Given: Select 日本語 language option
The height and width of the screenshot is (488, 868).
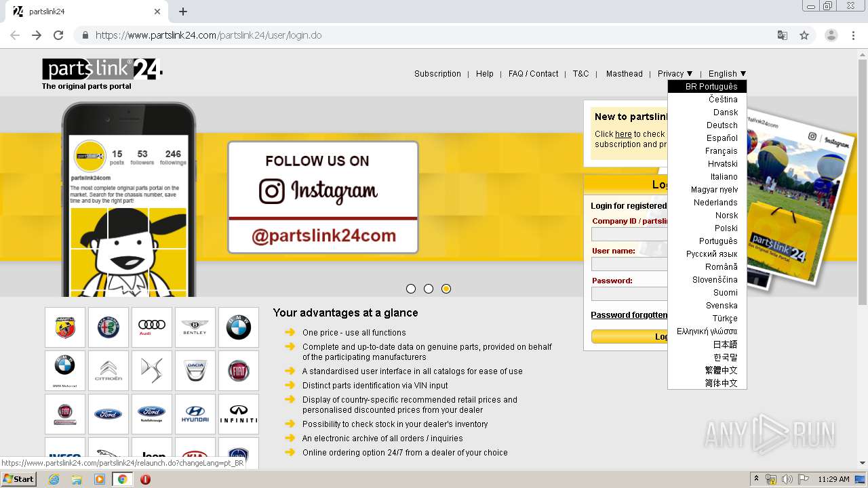Looking at the screenshot, I should coord(707,344).
